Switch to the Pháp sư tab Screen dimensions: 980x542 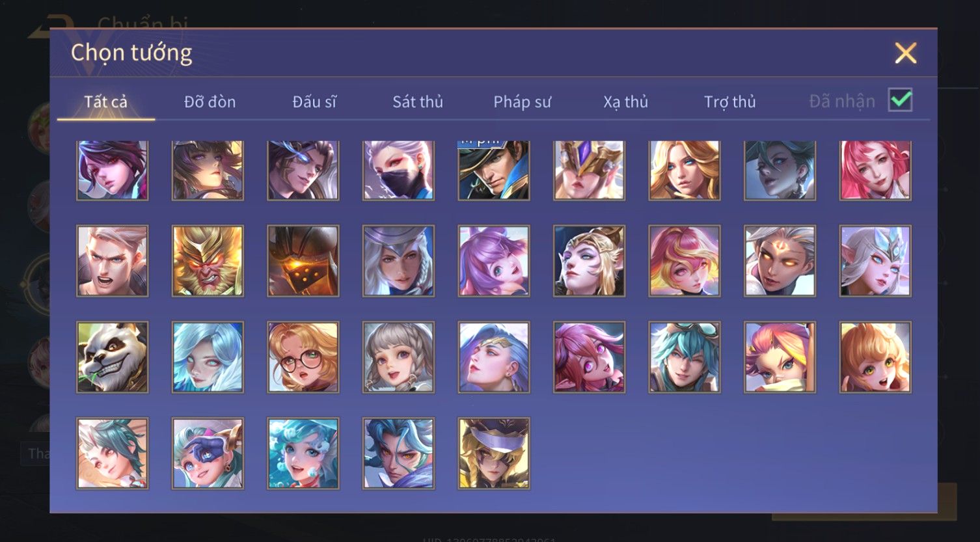pos(522,102)
